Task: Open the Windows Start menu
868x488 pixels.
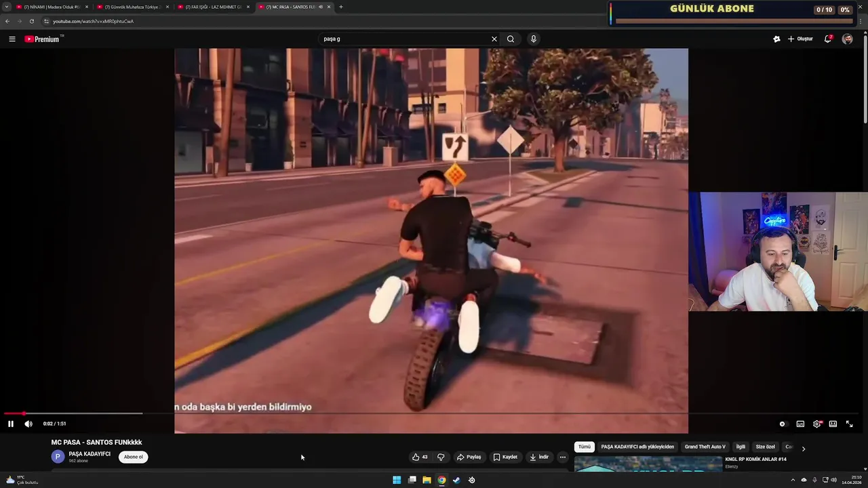Action: click(x=397, y=480)
